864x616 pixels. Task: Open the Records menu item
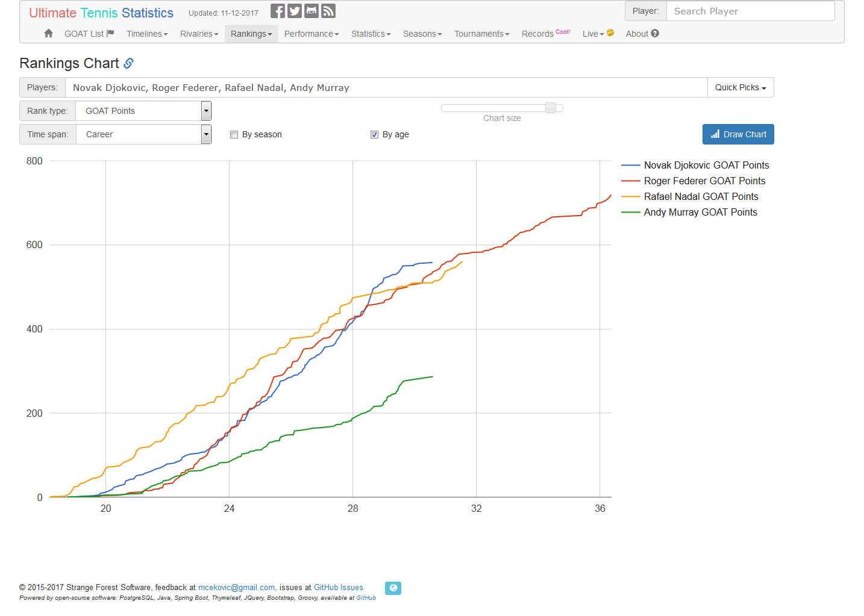[x=546, y=34]
